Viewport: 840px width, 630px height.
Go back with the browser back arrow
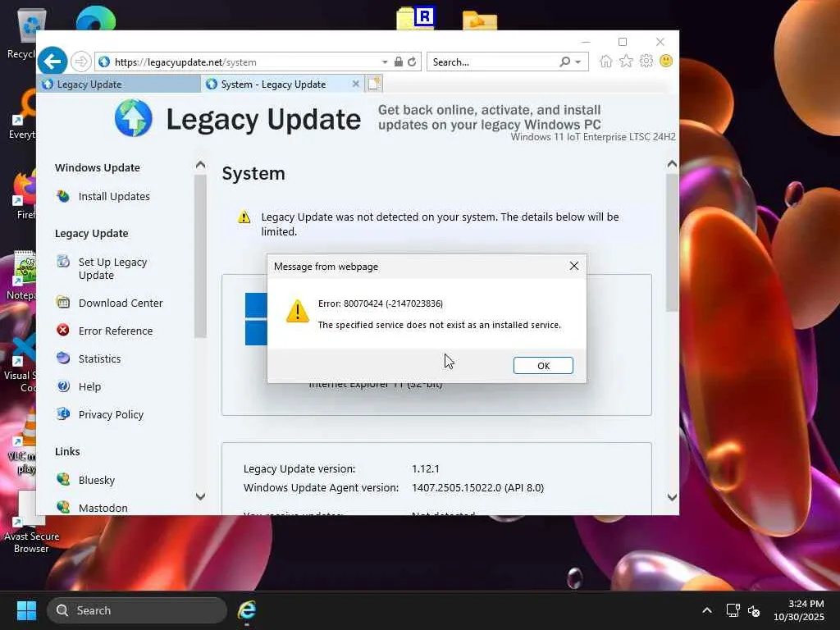[x=52, y=62]
